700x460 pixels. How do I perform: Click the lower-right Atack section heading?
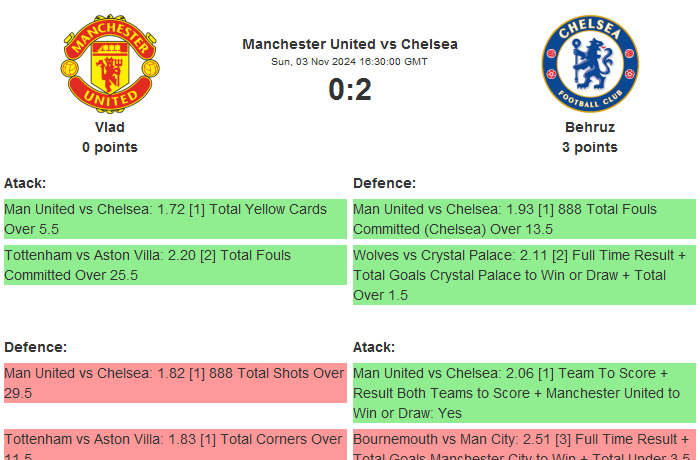[x=374, y=347]
